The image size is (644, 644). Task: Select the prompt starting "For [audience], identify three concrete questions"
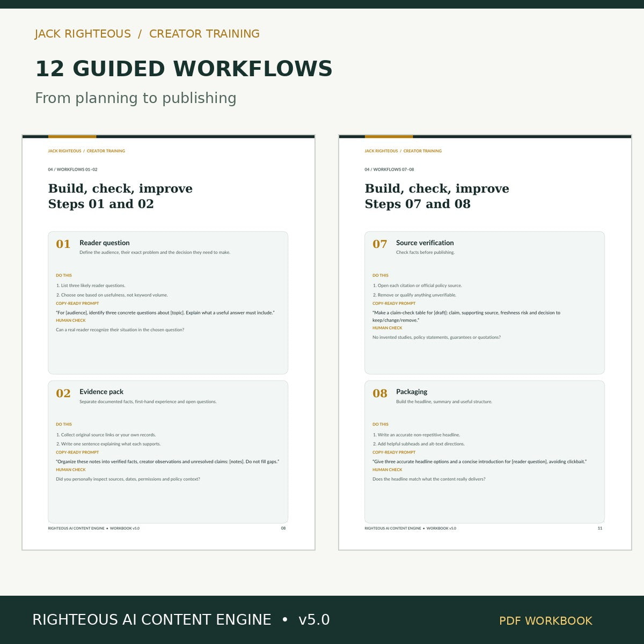(x=165, y=312)
